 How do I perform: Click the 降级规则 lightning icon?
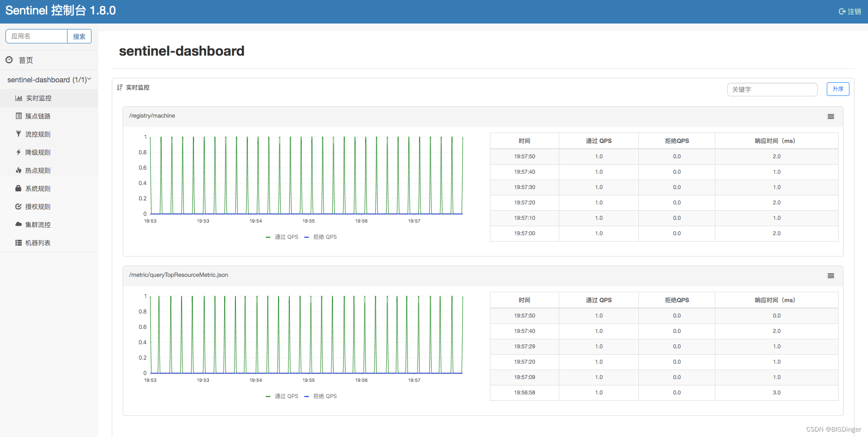click(19, 152)
